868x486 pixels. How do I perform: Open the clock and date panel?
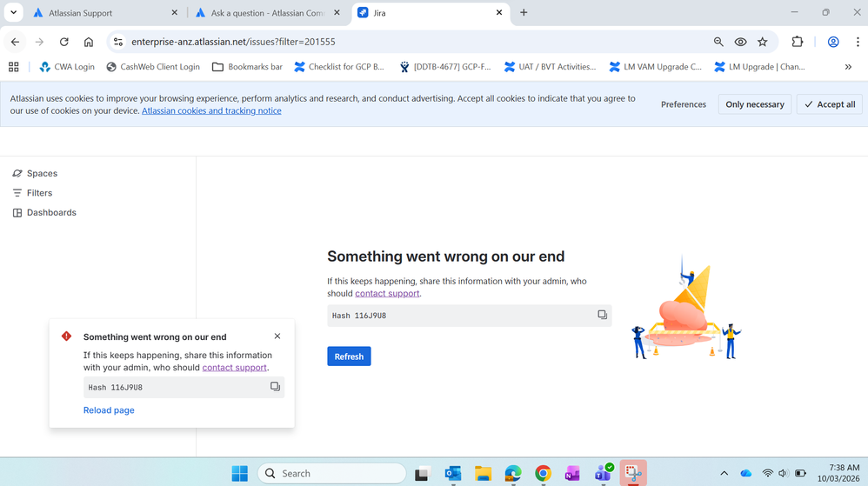pos(838,473)
